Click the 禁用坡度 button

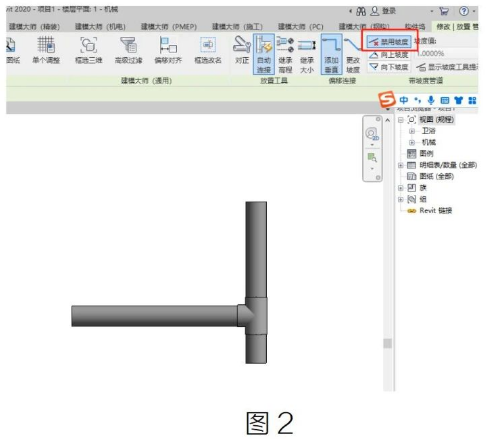tap(389, 42)
